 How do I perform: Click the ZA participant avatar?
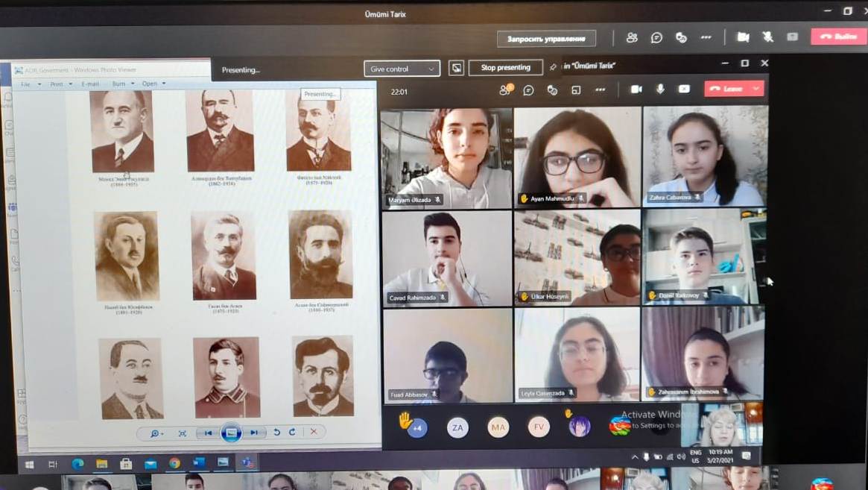457,427
